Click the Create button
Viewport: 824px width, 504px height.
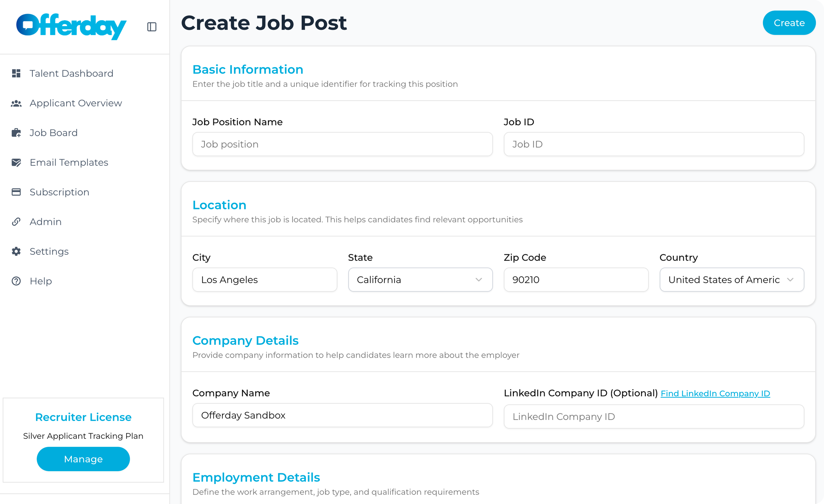(x=789, y=23)
